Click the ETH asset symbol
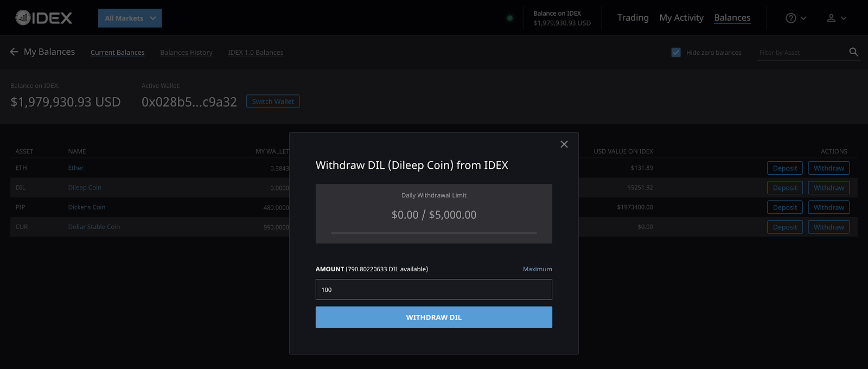 21,168
